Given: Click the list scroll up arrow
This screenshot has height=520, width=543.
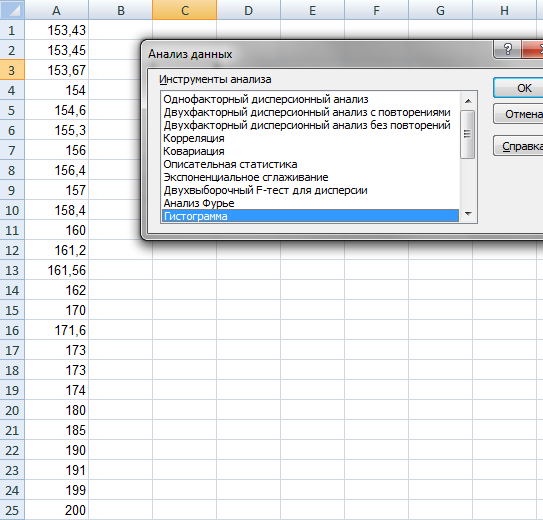Looking at the screenshot, I should (468, 101).
